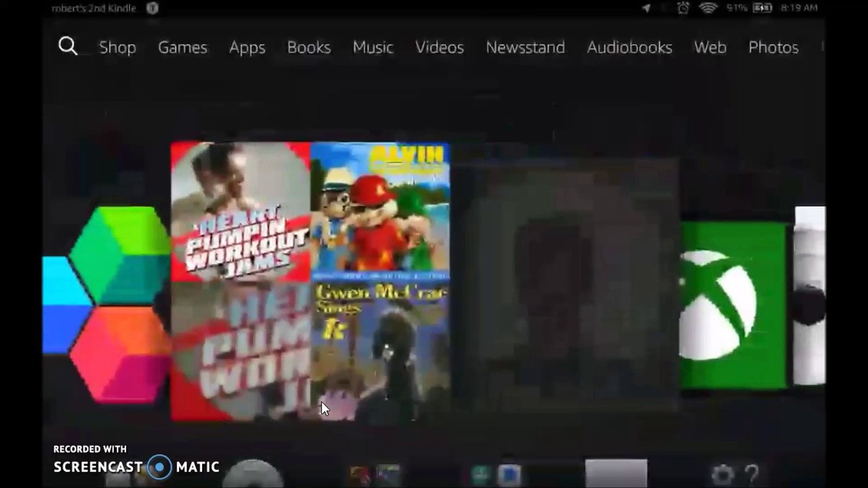
Task: Launch the green Xbox app
Action: click(733, 305)
